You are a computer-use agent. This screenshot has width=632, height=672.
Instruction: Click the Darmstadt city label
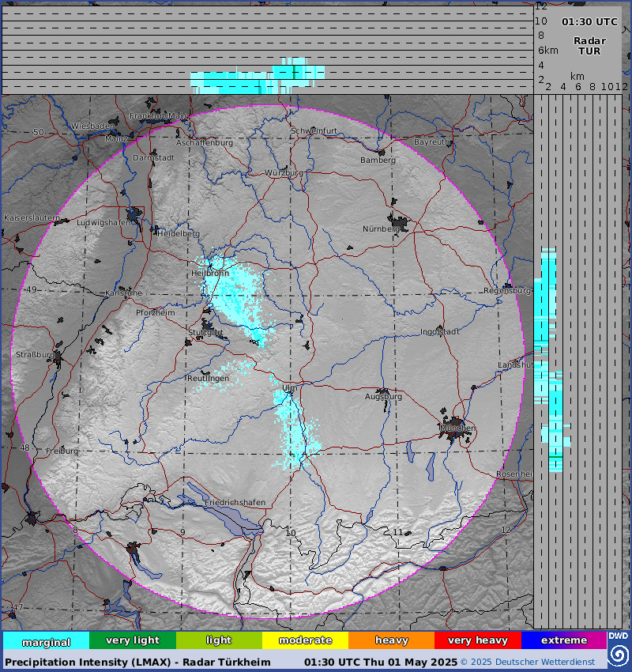[x=153, y=157]
